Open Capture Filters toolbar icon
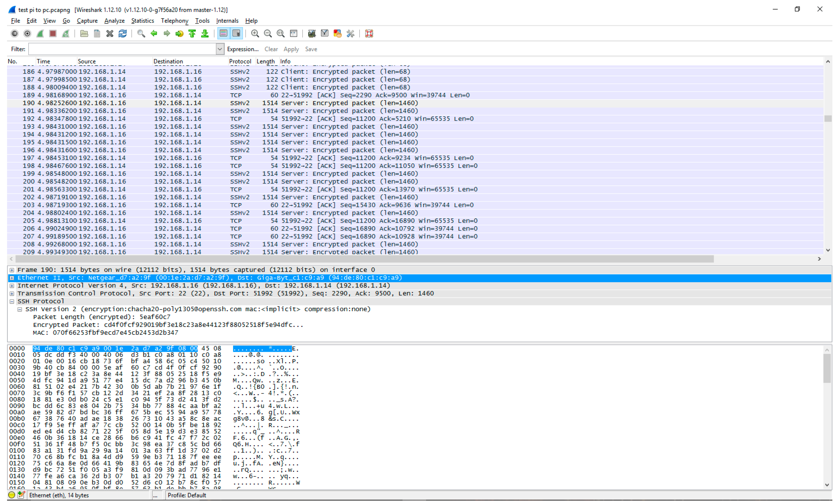This screenshot has height=504, width=837. [311, 33]
